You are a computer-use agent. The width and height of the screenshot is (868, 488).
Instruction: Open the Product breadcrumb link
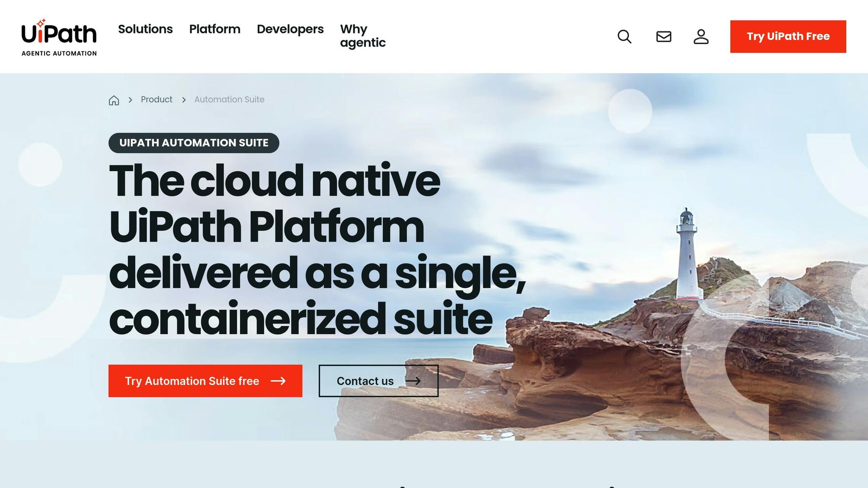(x=157, y=100)
